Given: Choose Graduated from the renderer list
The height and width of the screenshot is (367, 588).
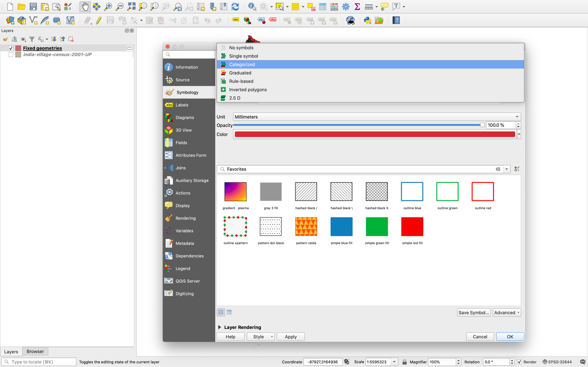Looking at the screenshot, I should (240, 73).
